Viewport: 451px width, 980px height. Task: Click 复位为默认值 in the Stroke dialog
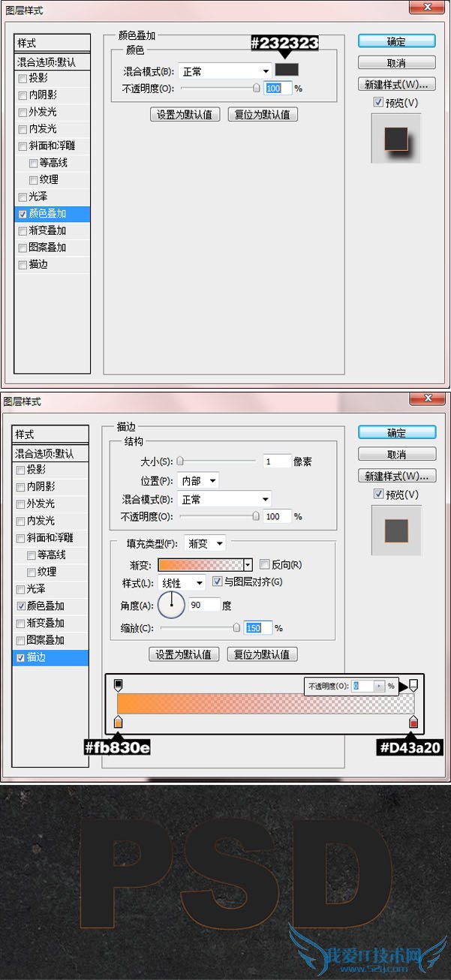263,654
